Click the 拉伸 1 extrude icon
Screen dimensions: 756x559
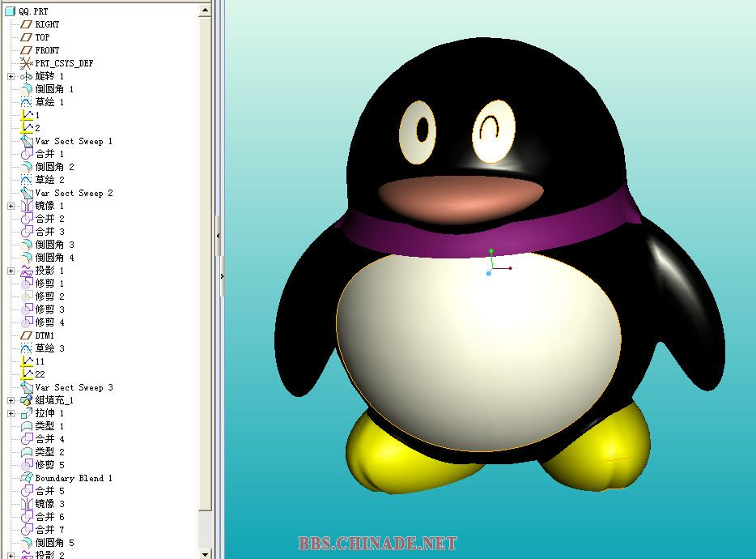[26, 413]
